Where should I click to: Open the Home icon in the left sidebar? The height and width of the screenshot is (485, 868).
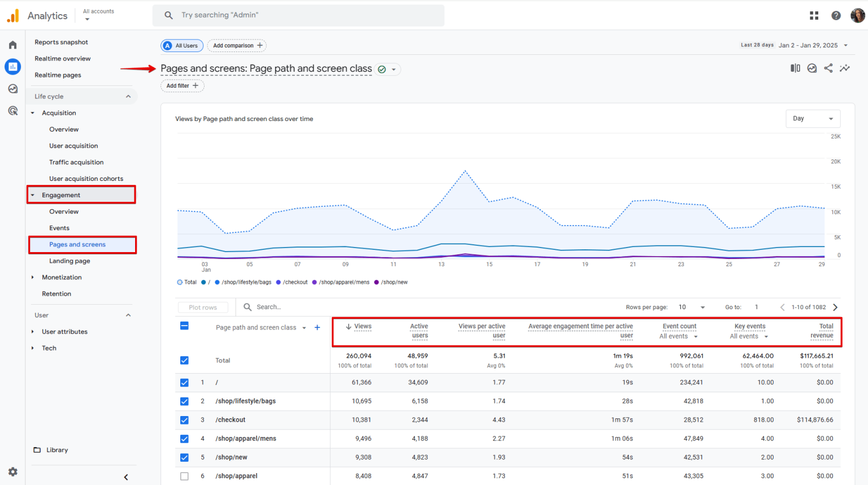pos(12,44)
